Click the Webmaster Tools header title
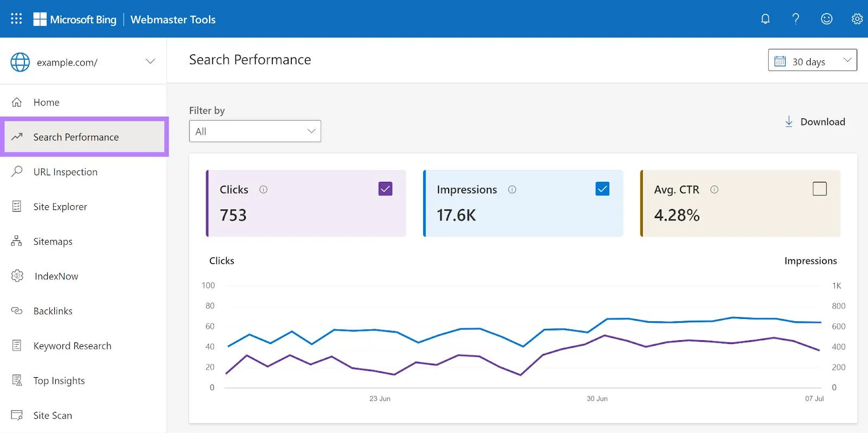Viewport: 868px width, 433px height. [173, 20]
